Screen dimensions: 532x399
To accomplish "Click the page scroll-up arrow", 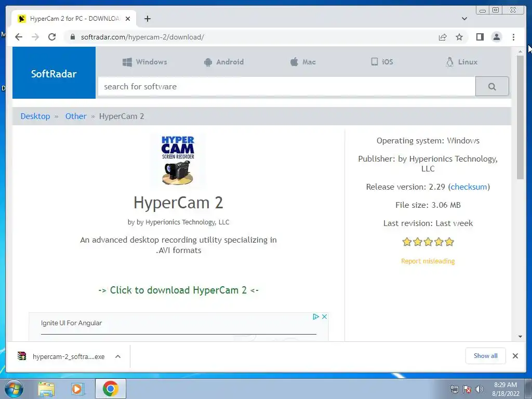I will pyautogui.click(x=520, y=51).
